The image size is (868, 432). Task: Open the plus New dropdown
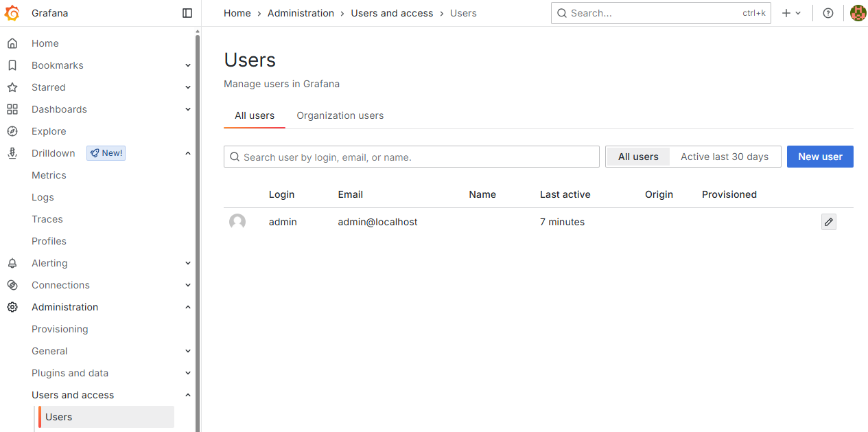click(791, 13)
